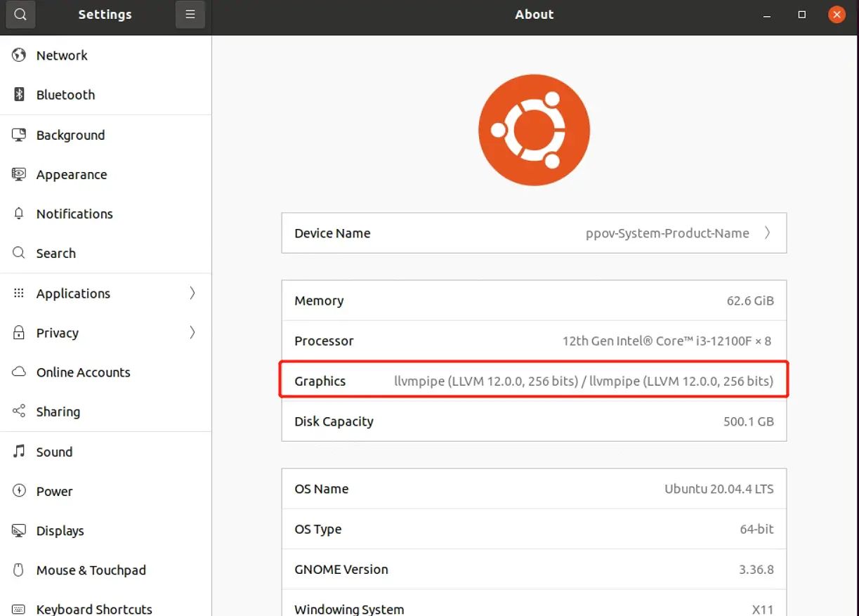Click the Online Accounts cloud icon

click(x=18, y=372)
